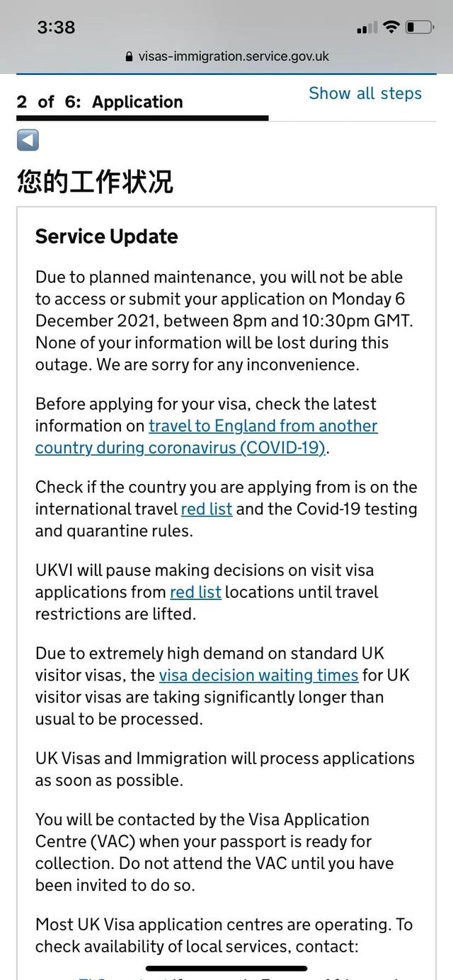The height and width of the screenshot is (980, 453).
Task: Select the Service Update heading
Action: pos(106,236)
